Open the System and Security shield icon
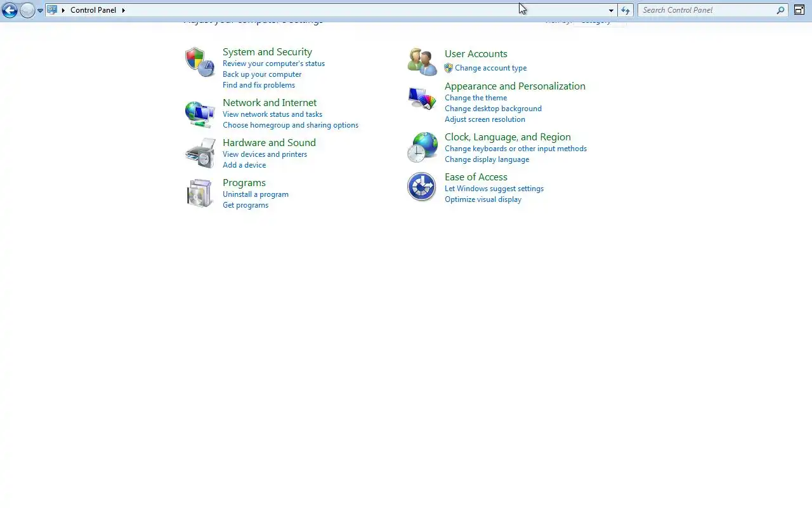The image size is (812, 508). point(200,62)
